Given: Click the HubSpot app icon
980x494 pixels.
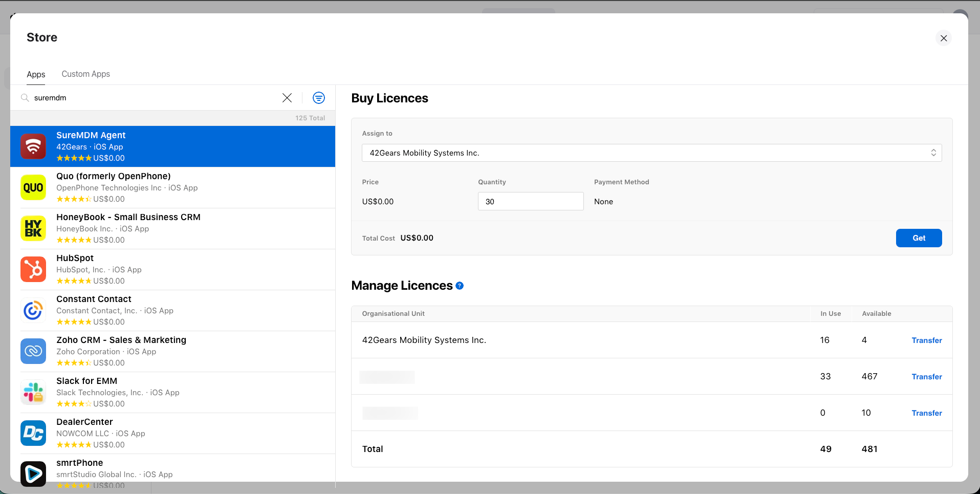Looking at the screenshot, I should (33, 269).
